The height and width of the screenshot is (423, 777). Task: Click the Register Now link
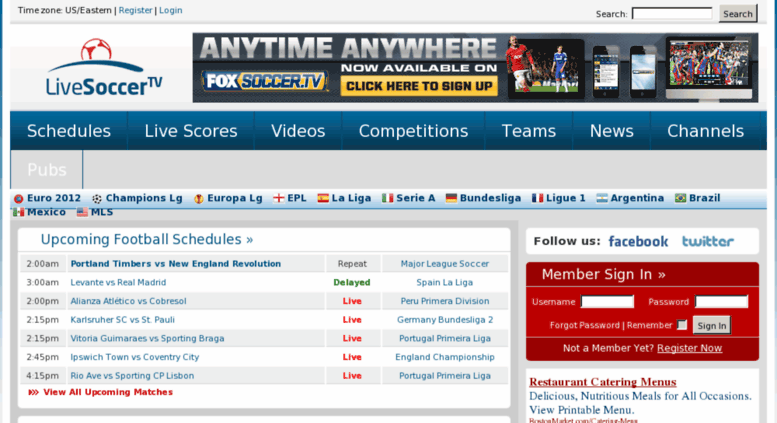689,348
